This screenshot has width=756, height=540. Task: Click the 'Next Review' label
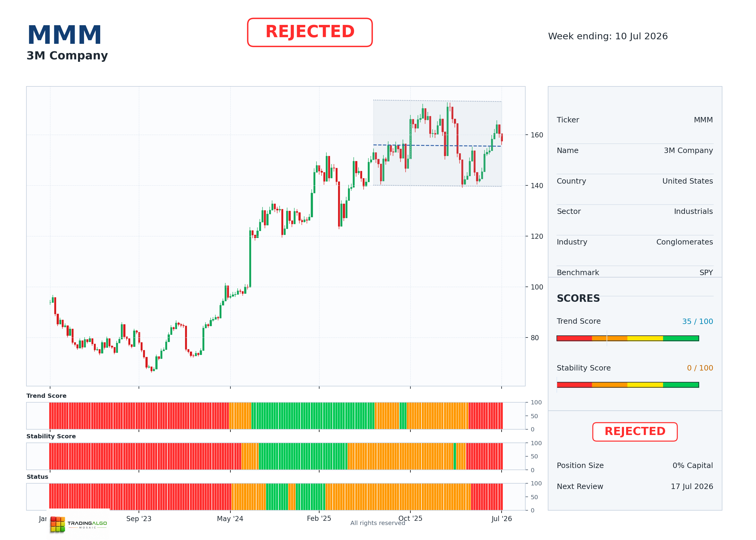click(580, 487)
